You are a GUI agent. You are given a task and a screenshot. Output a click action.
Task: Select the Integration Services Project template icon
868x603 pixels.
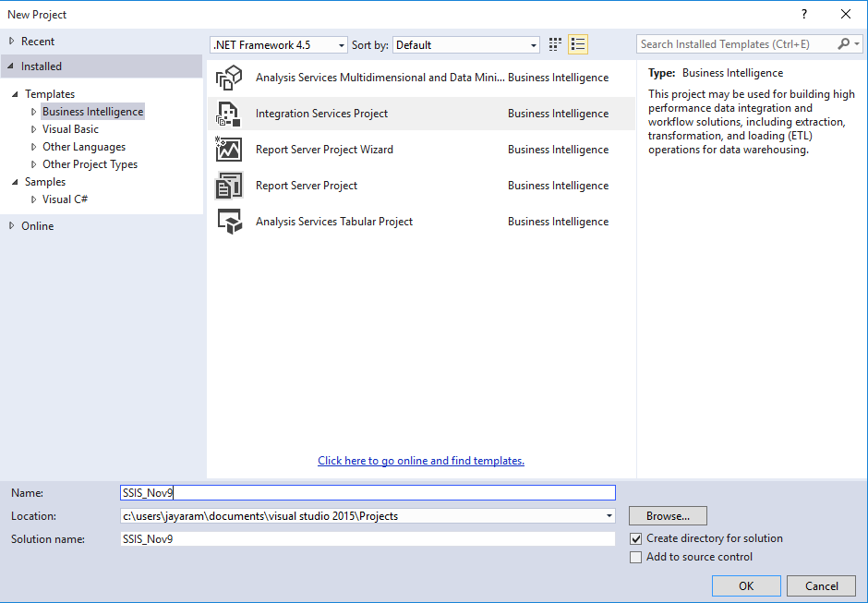(x=228, y=113)
